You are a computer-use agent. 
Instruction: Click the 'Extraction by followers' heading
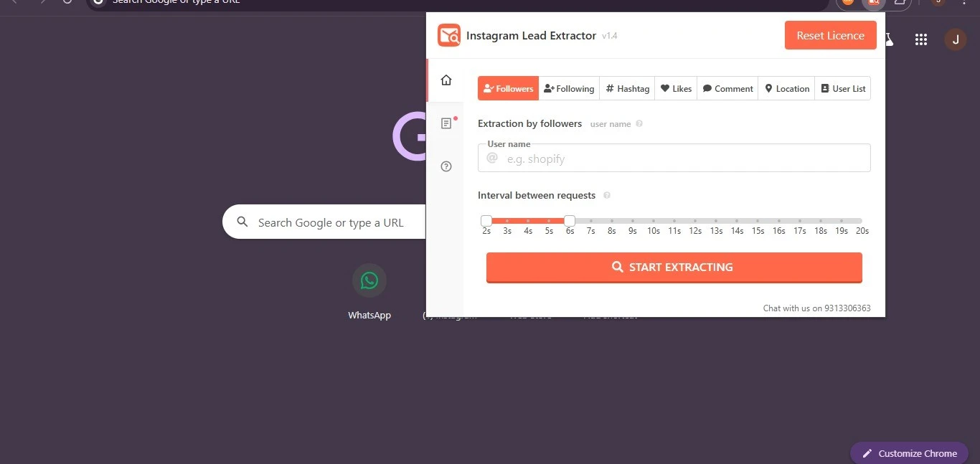[529, 123]
